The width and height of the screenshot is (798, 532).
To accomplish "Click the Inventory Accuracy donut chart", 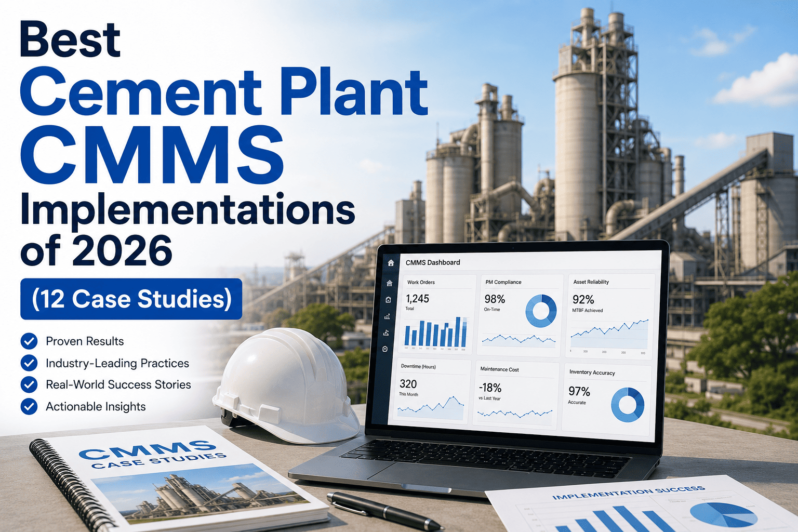I will click(627, 405).
